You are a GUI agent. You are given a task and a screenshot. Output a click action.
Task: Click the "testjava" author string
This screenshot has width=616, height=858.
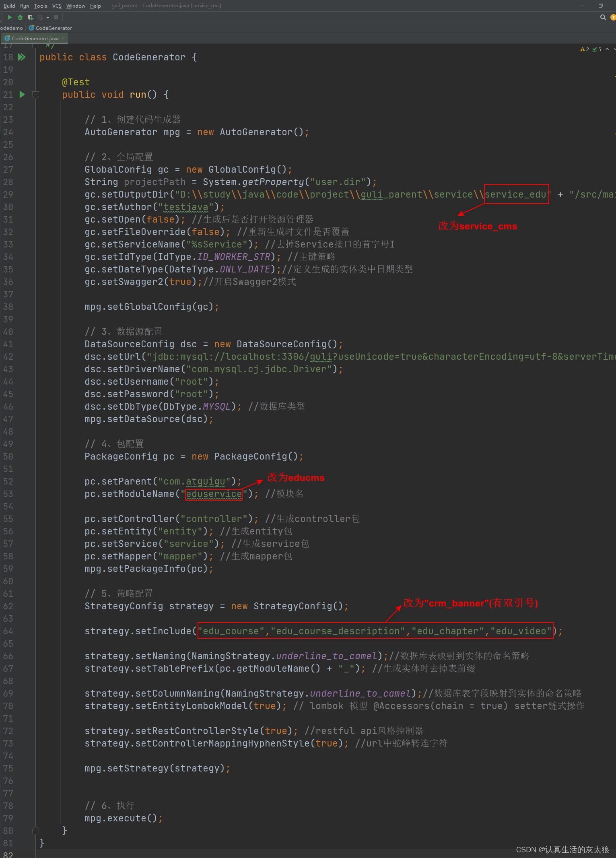point(186,207)
